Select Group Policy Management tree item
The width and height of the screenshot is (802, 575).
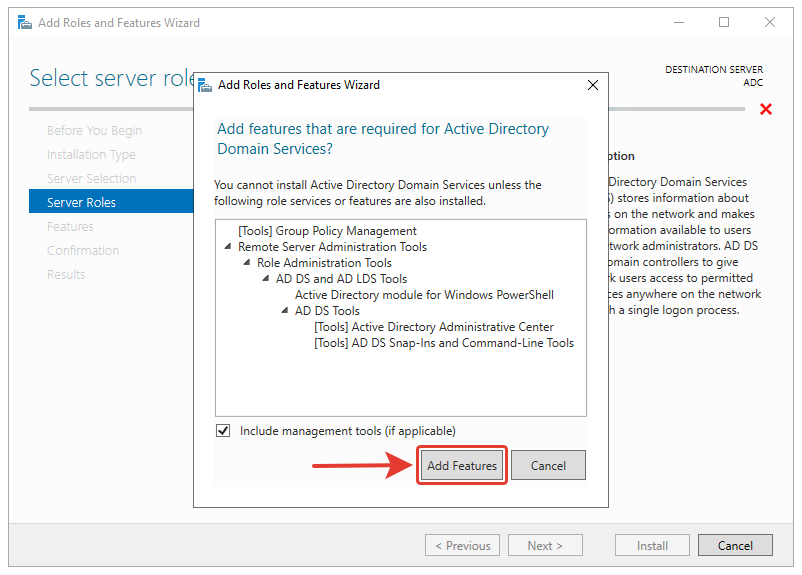point(327,231)
